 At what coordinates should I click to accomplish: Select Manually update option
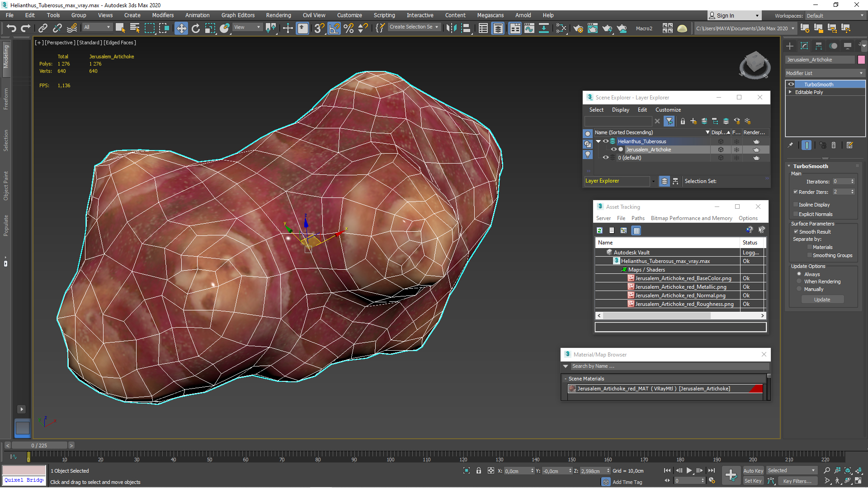[799, 289]
